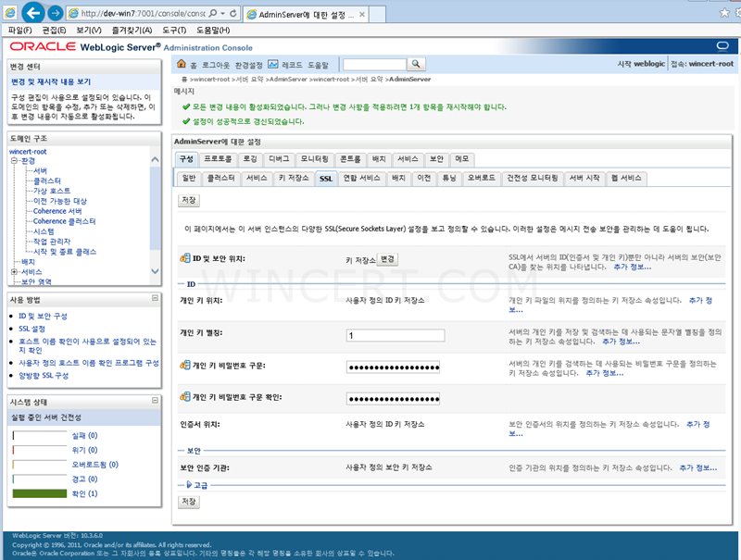Open the address bar dropdown arrow
The height and width of the screenshot is (560, 741).
point(222,13)
